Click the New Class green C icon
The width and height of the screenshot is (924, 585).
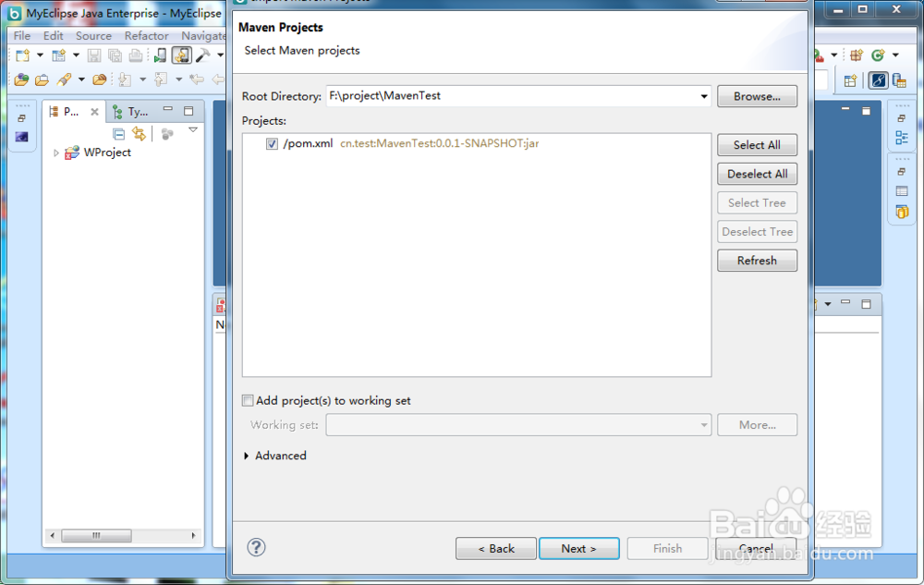pyautogui.click(x=878, y=55)
